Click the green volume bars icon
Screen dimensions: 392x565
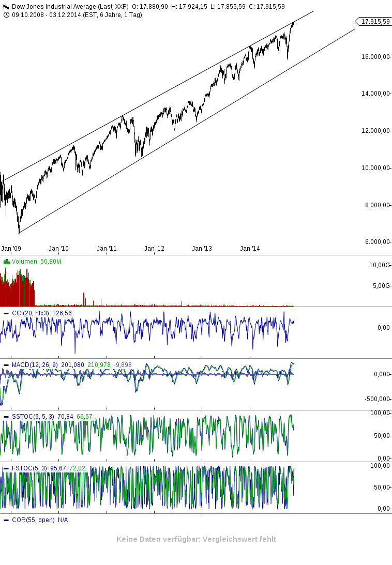[x=7, y=262]
